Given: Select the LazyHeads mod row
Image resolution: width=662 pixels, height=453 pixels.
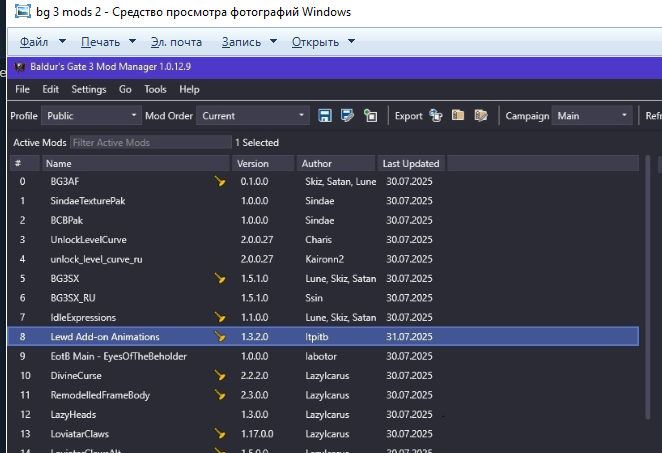Looking at the screenshot, I should coord(323,415).
